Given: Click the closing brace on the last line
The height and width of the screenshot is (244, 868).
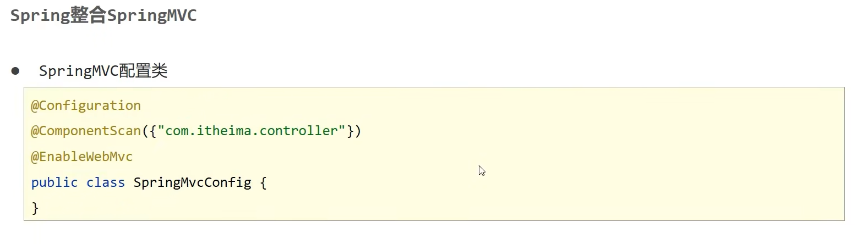Looking at the screenshot, I should pos(35,208).
